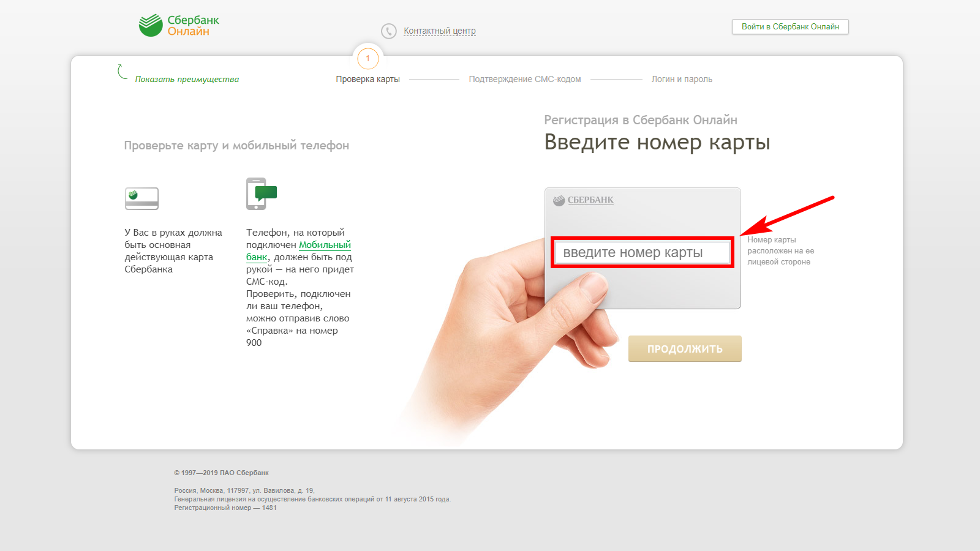This screenshot has height=551, width=980.
Task: Click the curved arrow beside Показать преимущества
Action: click(122, 72)
